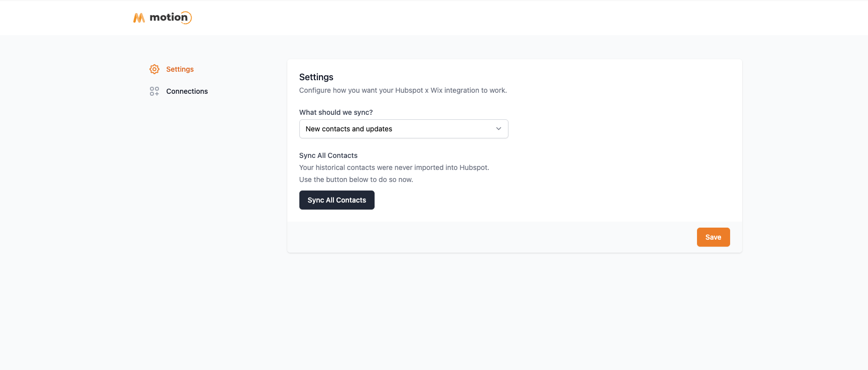Click the chevron arrow of sync dropdown
This screenshot has height=370, width=868.
[498, 129]
